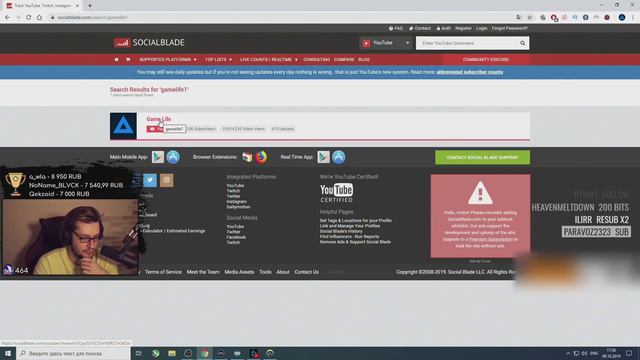Open Google Play link for Real Time App

click(x=324, y=157)
